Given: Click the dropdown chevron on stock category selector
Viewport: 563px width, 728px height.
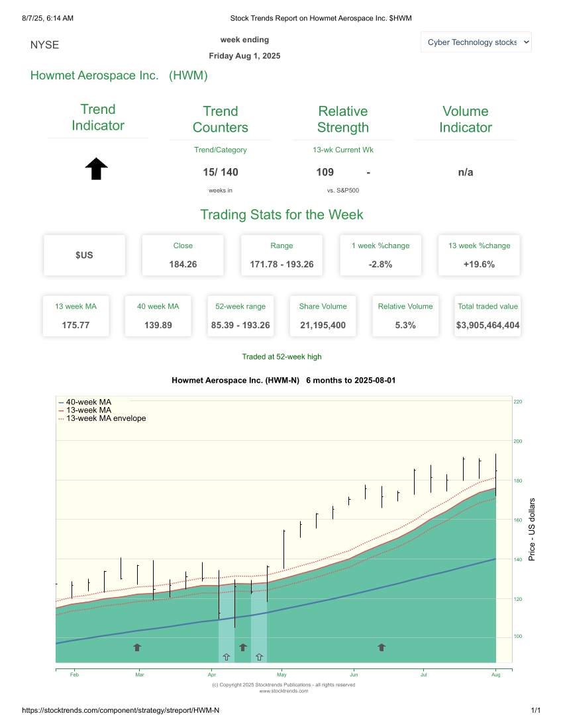Looking at the screenshot, I should click(x=525, y=42).
